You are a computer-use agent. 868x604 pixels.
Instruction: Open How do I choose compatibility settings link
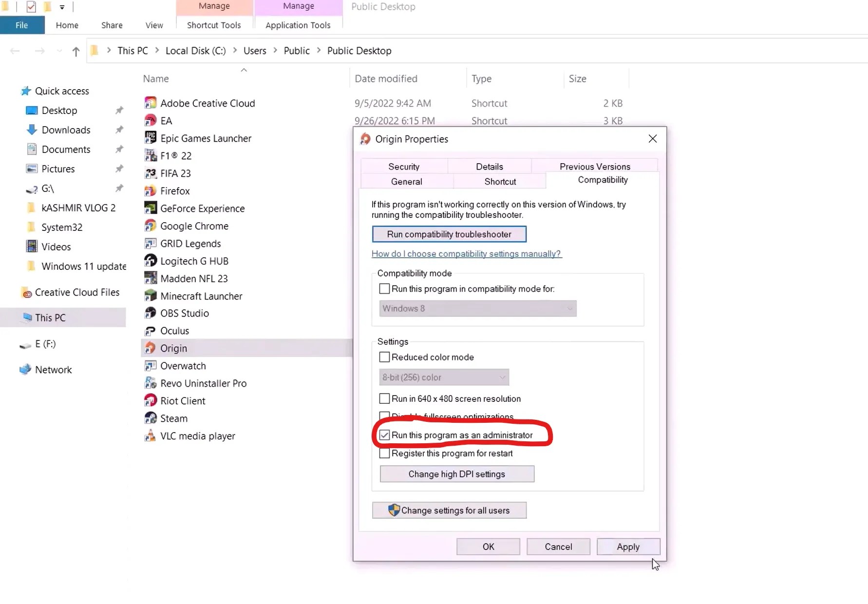pos(467,253)
